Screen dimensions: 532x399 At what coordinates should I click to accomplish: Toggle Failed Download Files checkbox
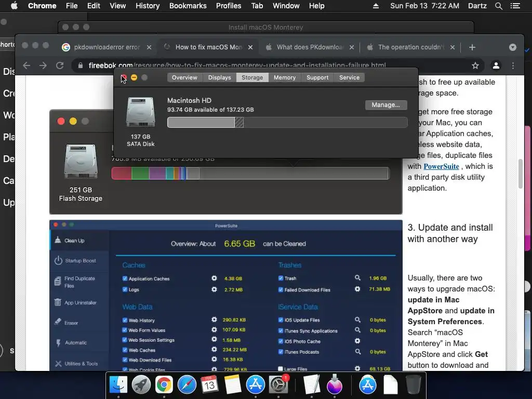point(281,289)
